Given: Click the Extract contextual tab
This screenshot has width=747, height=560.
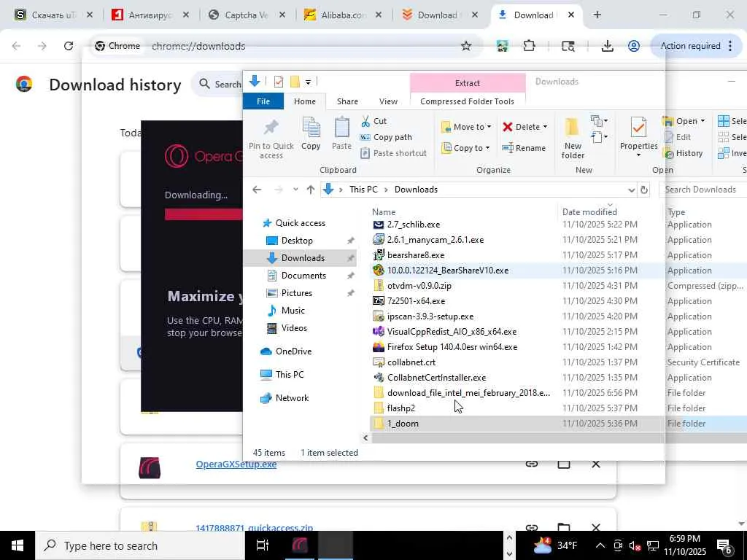Looking at the screenshot, I should click(468, 83).
